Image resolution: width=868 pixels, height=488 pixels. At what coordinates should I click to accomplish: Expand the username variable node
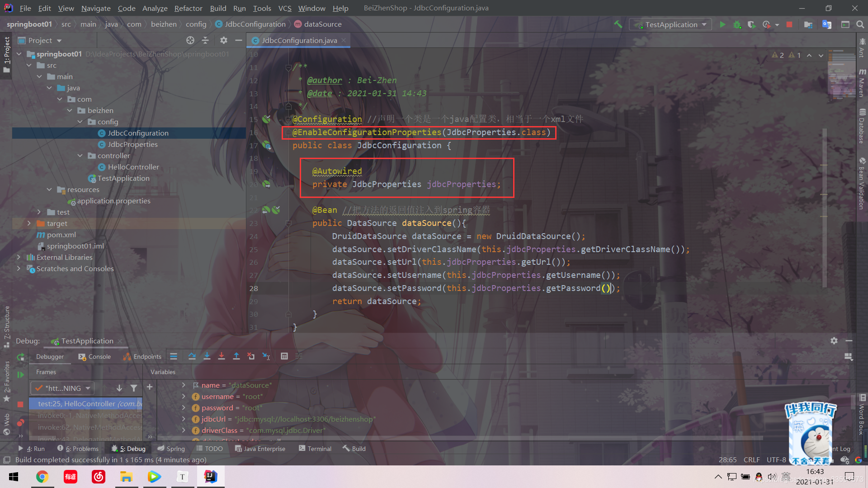pos(183,397)
